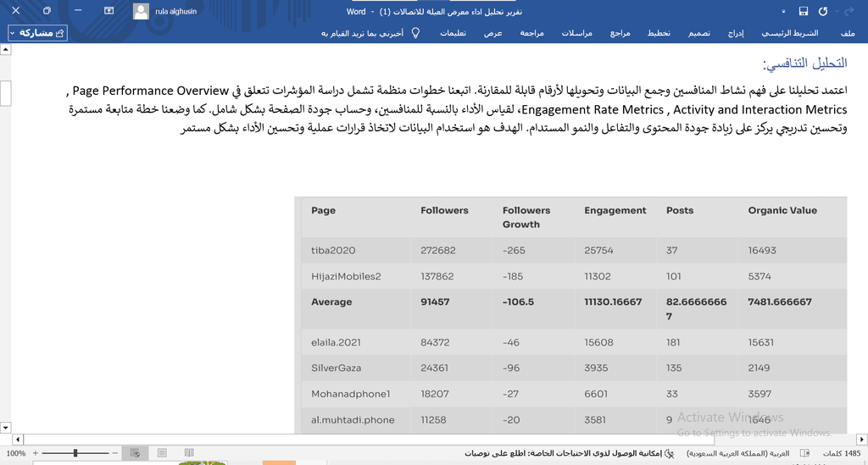Open the مراجعة (Review) tab
Image resolution: width=868 pixels, height=465 pixels.
point(531,33)
